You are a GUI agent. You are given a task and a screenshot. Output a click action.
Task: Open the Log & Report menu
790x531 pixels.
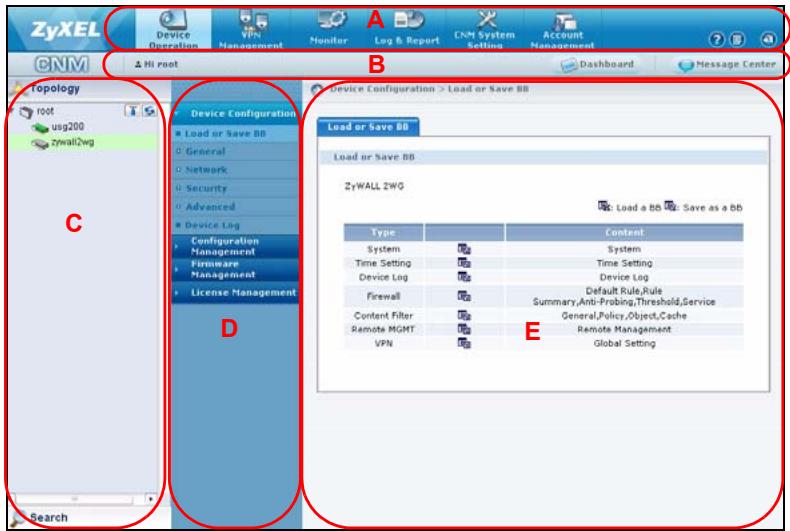[407, 29]
